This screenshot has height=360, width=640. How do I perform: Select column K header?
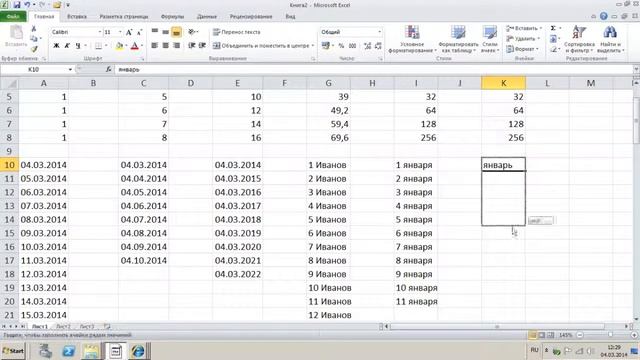[503, 83]
